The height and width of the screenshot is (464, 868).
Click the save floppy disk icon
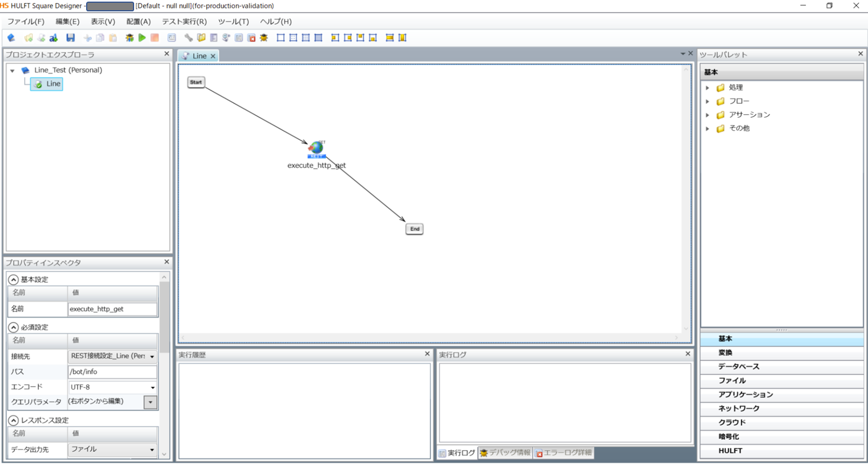point(71,38)
